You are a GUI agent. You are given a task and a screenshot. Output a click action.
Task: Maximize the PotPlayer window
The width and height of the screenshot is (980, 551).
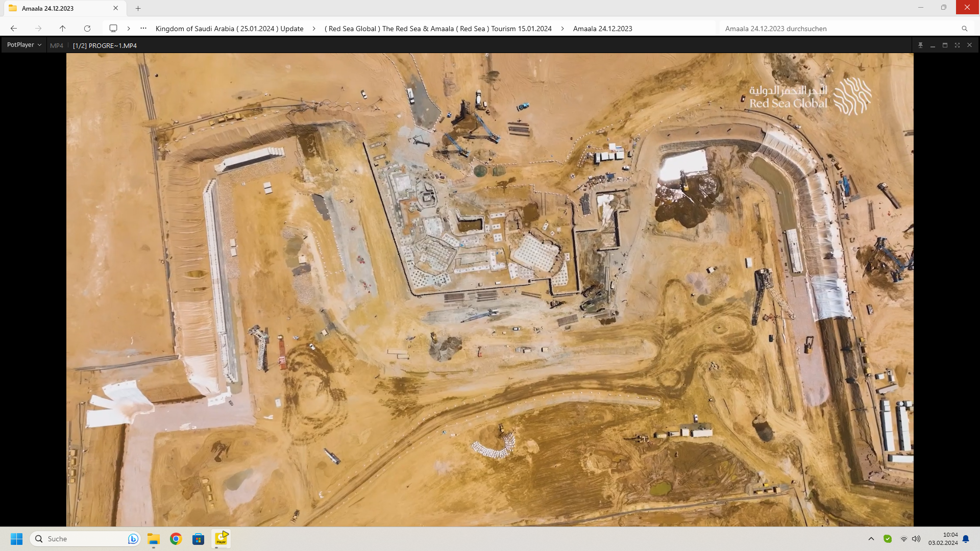pyautogui.click(x=945, y=45)
